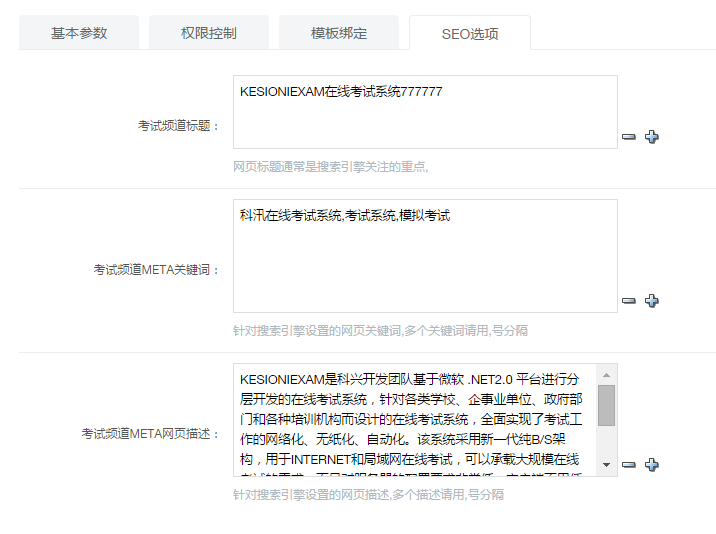The height and width of the screenshot is (534, 716).
Task: Click the SEO选项 tab
Action: tap(470, 34)
